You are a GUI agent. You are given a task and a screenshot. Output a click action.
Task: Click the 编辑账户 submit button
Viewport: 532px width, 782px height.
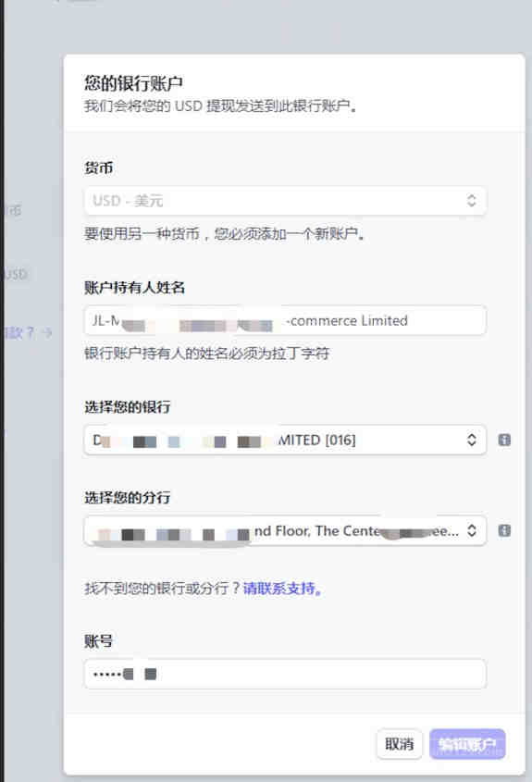point(467,744)
